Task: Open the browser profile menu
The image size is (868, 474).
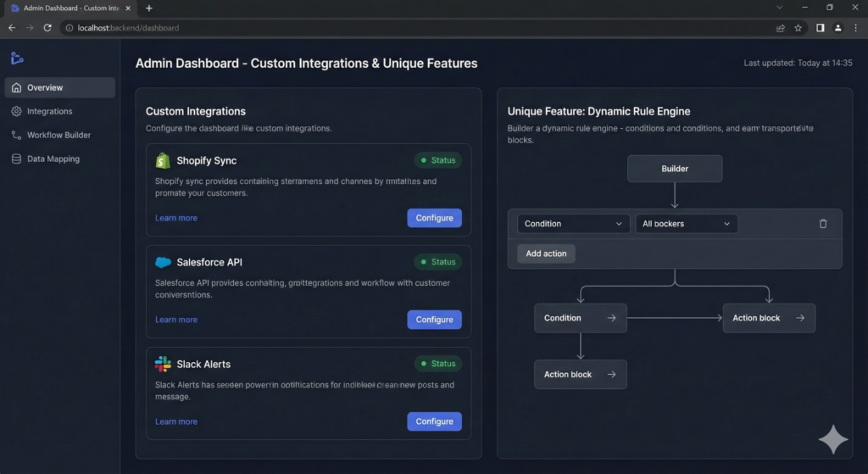Action: [x=838, y=28]
